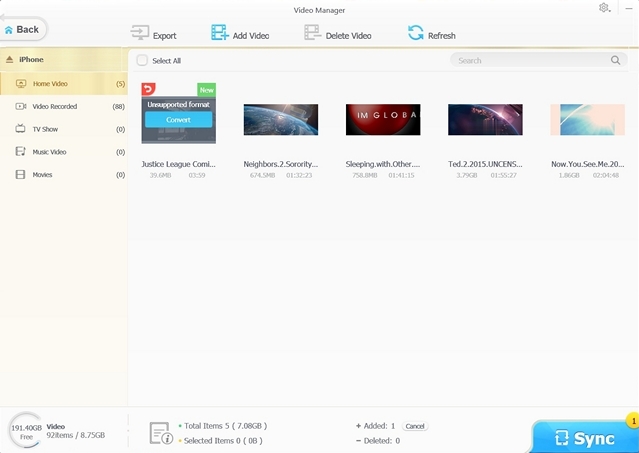This screenshot has width=639, height=453.
Task: Select the Neighbors.2.Sorority thumbnail
Action: click(x=281, y=119)
